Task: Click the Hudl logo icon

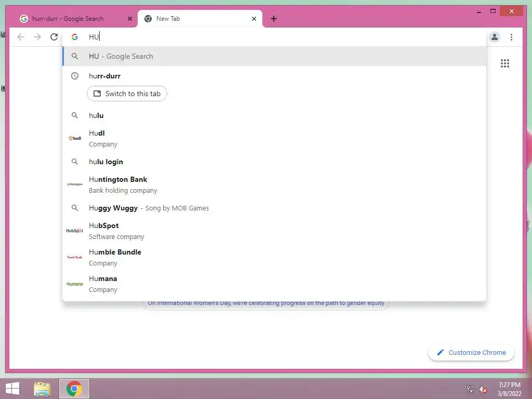Action: click(75, 138)
